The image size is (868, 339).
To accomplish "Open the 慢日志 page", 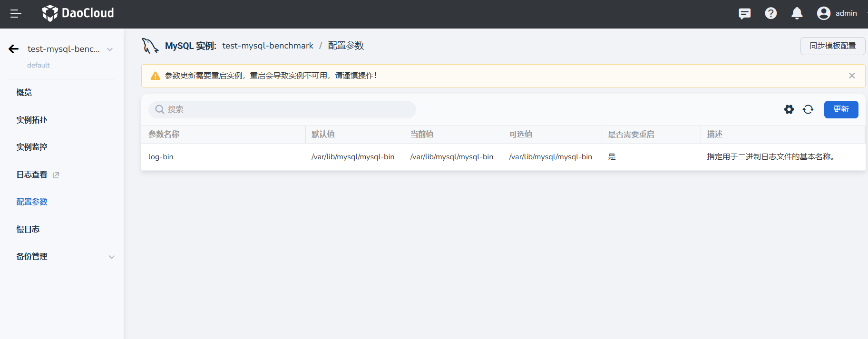I will [x=28, y=229].
